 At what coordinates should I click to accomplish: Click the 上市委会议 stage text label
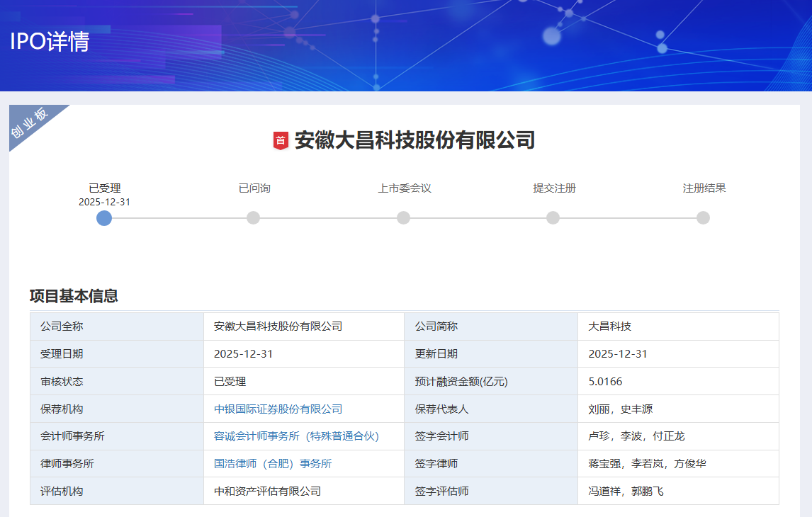(x=404, y=188)
